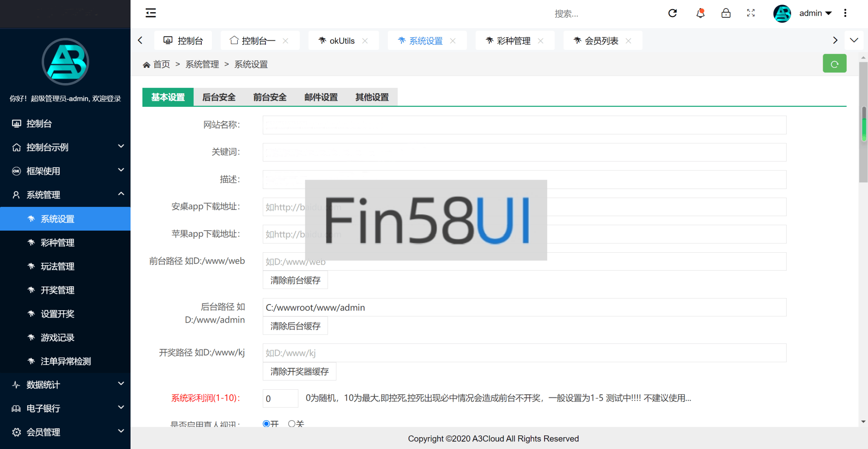Collapse sidebar with the menu toggle icon
This screenshot has width=868, height=449.
150,13
